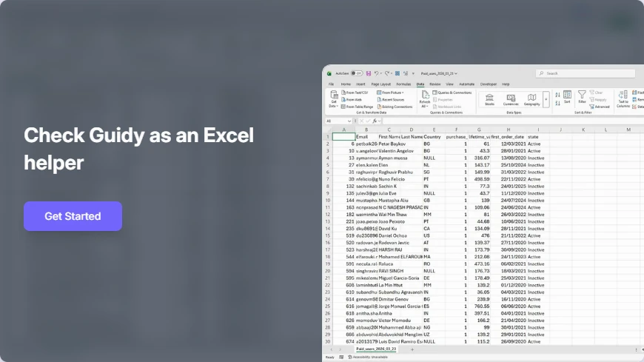Click Existing Connections
Screen dimensions: 644x362
coord(395,107)
